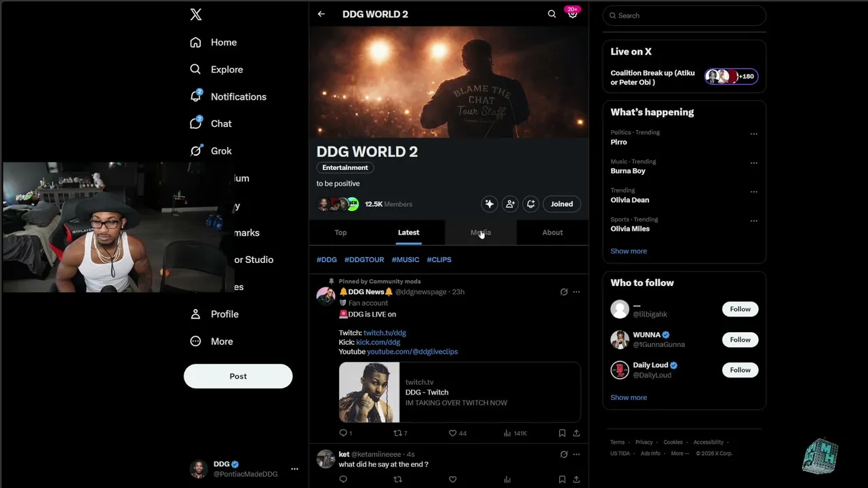Open Notifications in the sidebar
Screen dimensions: 868x488
(228, 97)
